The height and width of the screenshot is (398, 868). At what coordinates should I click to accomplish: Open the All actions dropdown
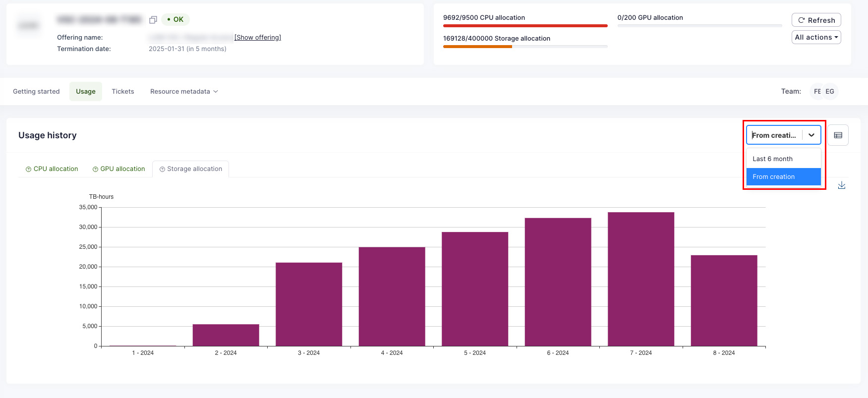[x=816, y=37]
